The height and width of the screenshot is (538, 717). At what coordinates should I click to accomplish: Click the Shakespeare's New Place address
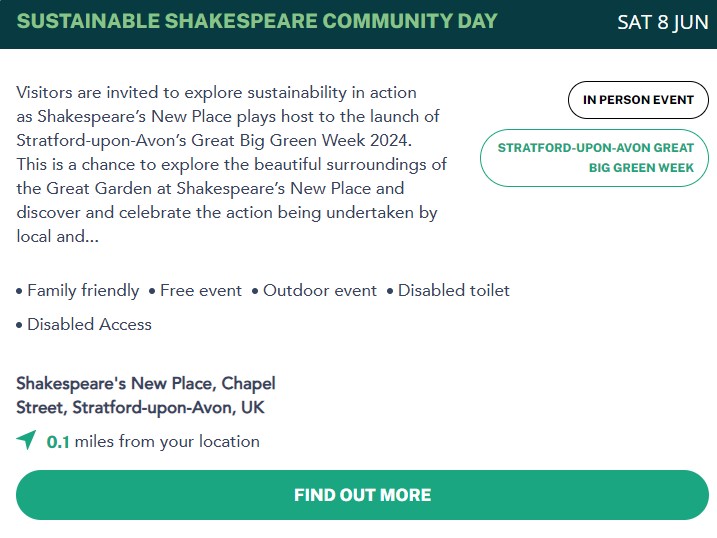click(146, 395)
